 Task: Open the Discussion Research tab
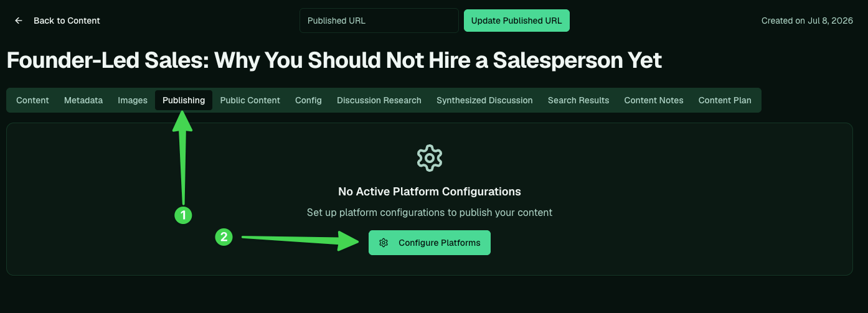tap(379, 100)
